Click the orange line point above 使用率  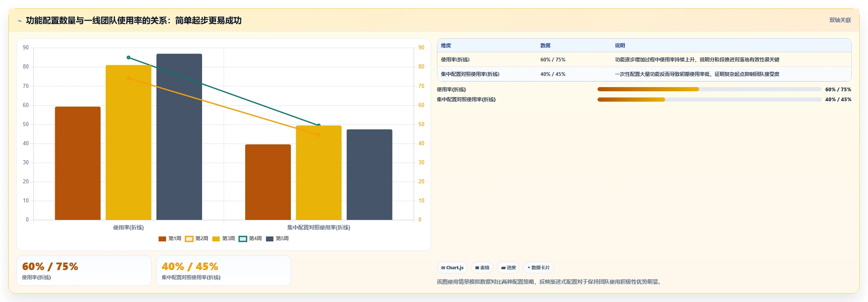click(x=129, y=78)
